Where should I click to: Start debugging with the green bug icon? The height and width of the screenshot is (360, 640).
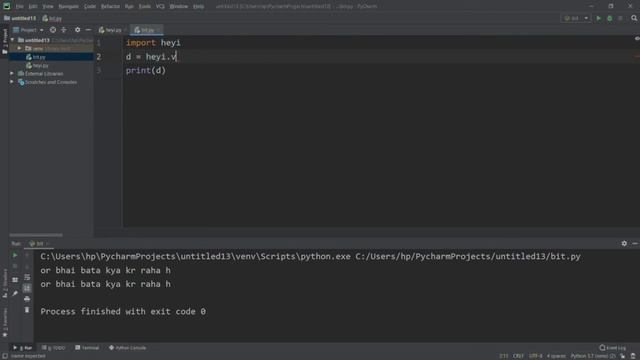[x=610, y=18]
